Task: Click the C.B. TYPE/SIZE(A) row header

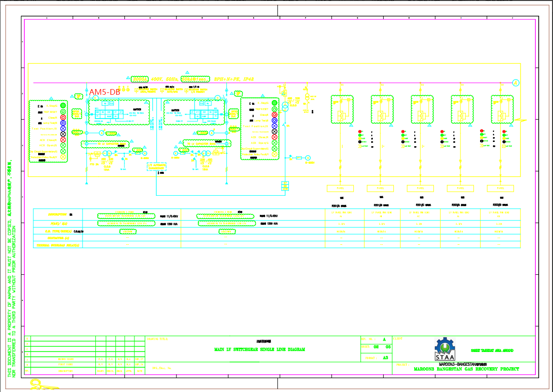Action: [x=58, y=231]
